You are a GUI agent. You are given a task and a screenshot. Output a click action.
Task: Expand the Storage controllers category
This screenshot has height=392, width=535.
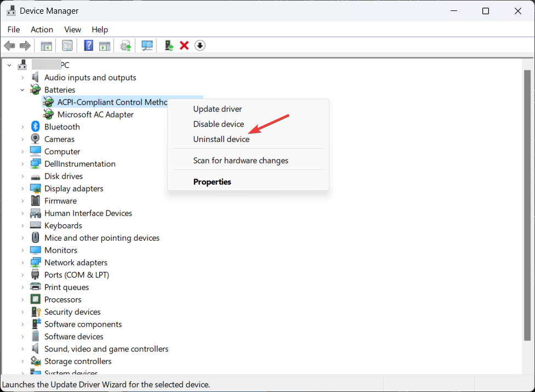click(x=22, y=361)
